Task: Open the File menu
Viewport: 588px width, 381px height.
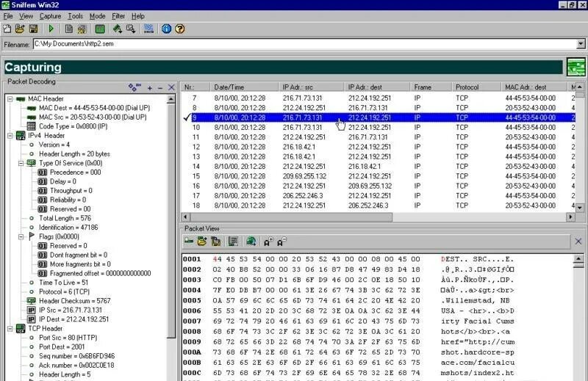Action: [8, 16]
